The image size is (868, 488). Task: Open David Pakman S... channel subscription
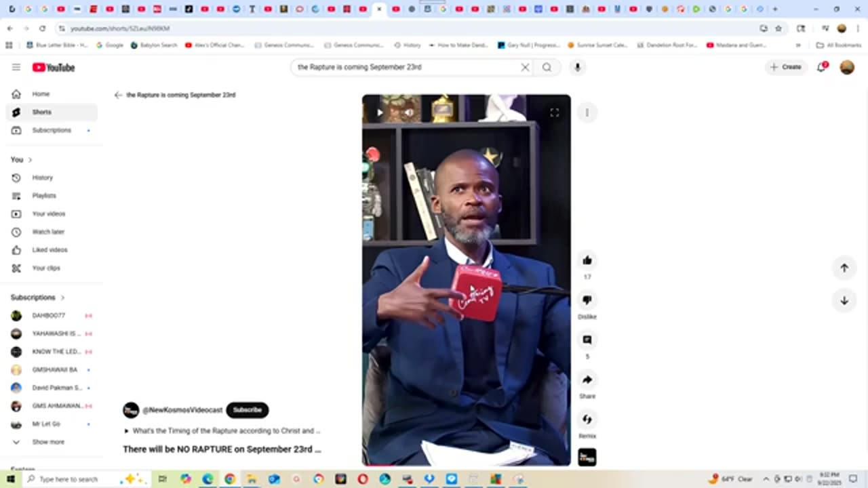click(x=52, y=388)
